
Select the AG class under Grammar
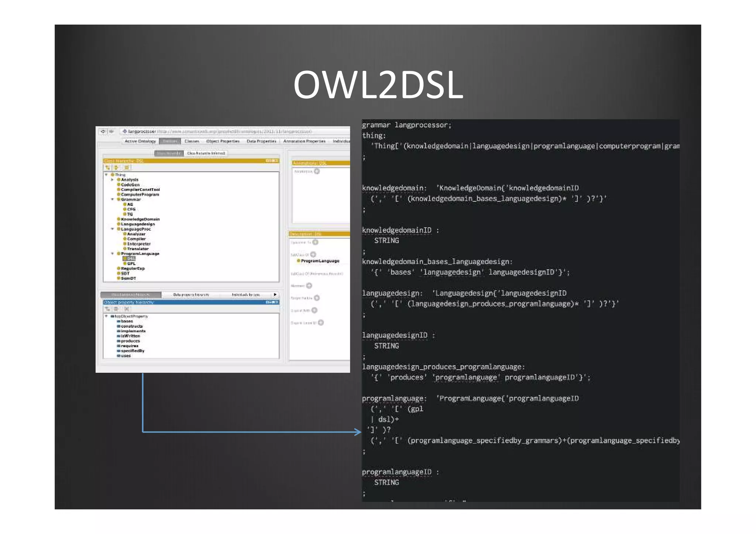(128, 204)
